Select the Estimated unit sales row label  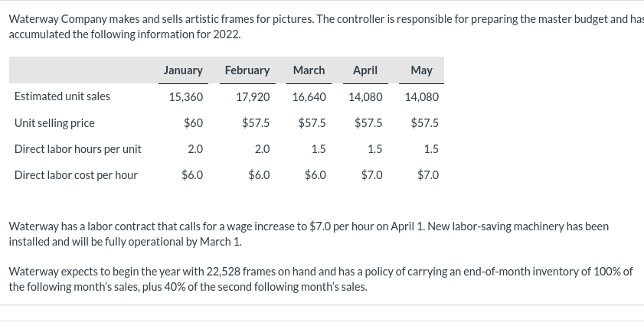pos(62,96)
